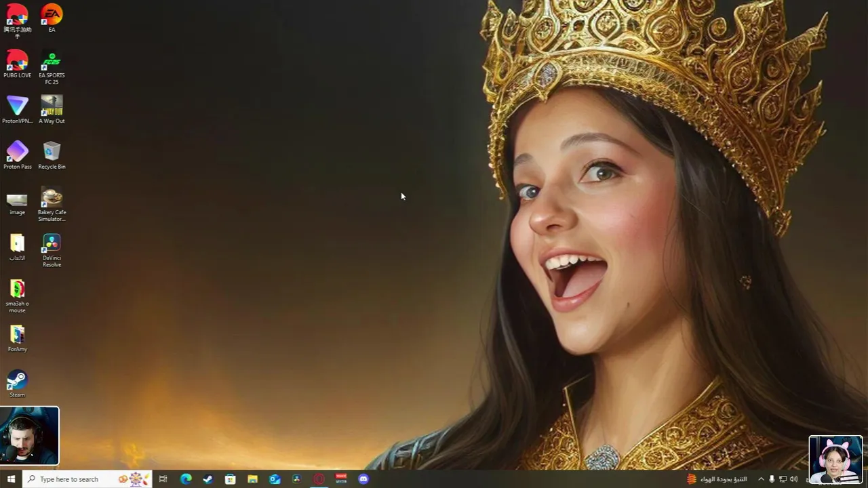Select the Recycle Bin icon

point(52,155)
